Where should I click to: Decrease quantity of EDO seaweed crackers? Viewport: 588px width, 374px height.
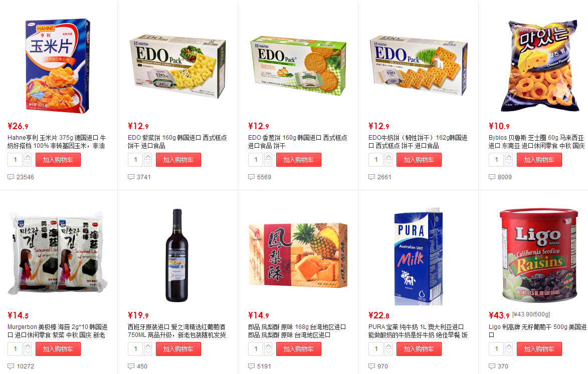coord(148,163)
